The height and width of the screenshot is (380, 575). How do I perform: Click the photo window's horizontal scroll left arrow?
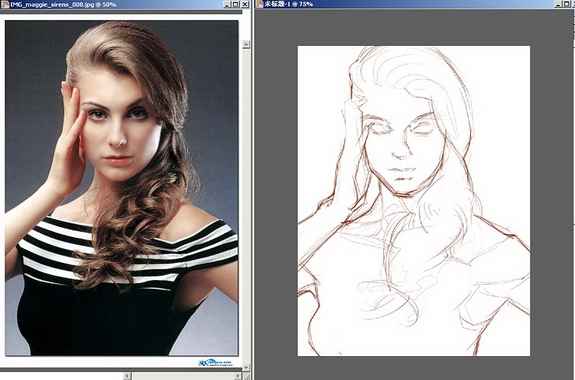(127, 376)
